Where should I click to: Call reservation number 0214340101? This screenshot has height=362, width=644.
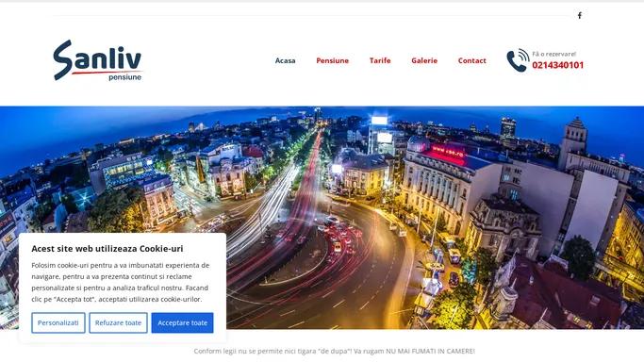[x=558, y=65]
